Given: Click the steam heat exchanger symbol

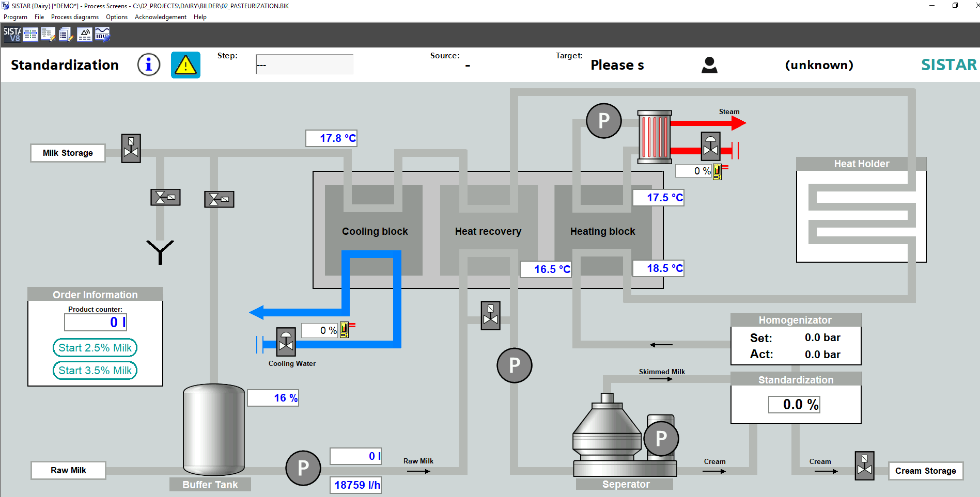Looking at the screenshot, I should pyautogui.click(x=654, y=137).
